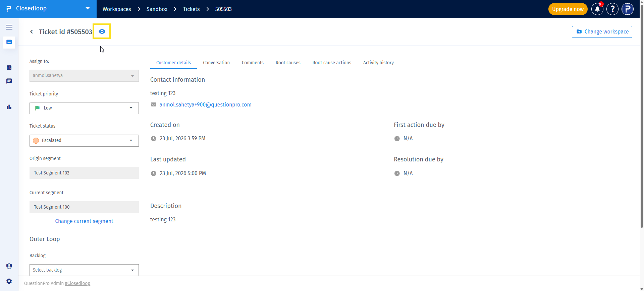The width and height of the screenshot is (644, 291).
Task: Click the Change current segment link
Action: tap(84, 221)
